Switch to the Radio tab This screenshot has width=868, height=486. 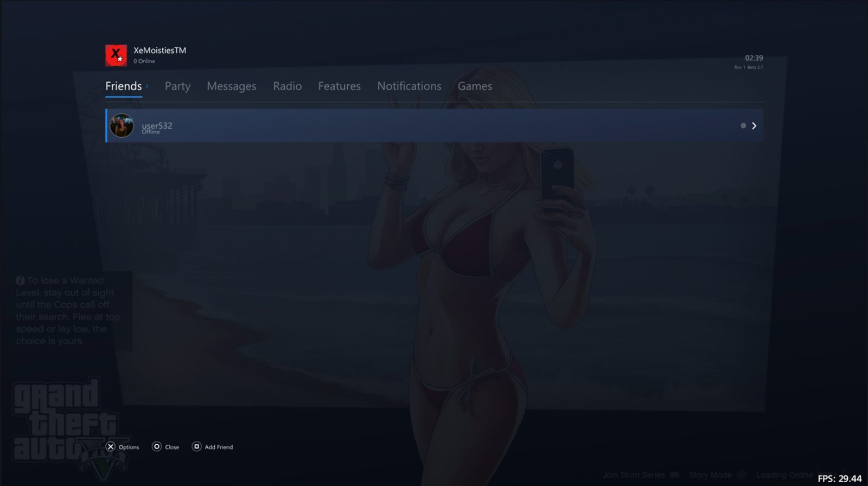point(288,86)
